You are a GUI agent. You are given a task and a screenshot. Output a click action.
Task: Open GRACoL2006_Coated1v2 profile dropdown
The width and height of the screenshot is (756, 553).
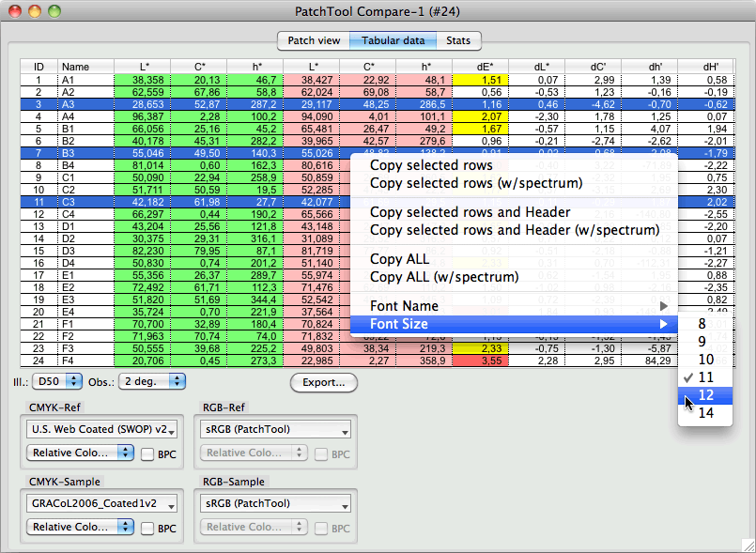[x=100, y=505]
